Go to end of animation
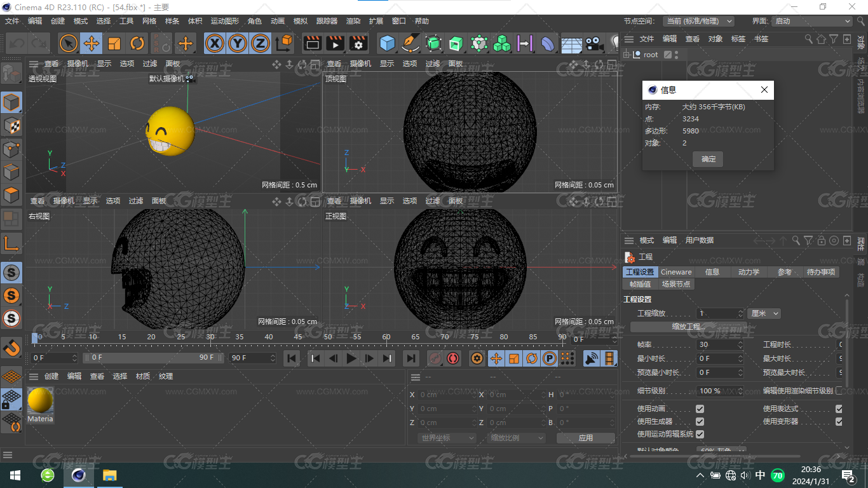 411,358
